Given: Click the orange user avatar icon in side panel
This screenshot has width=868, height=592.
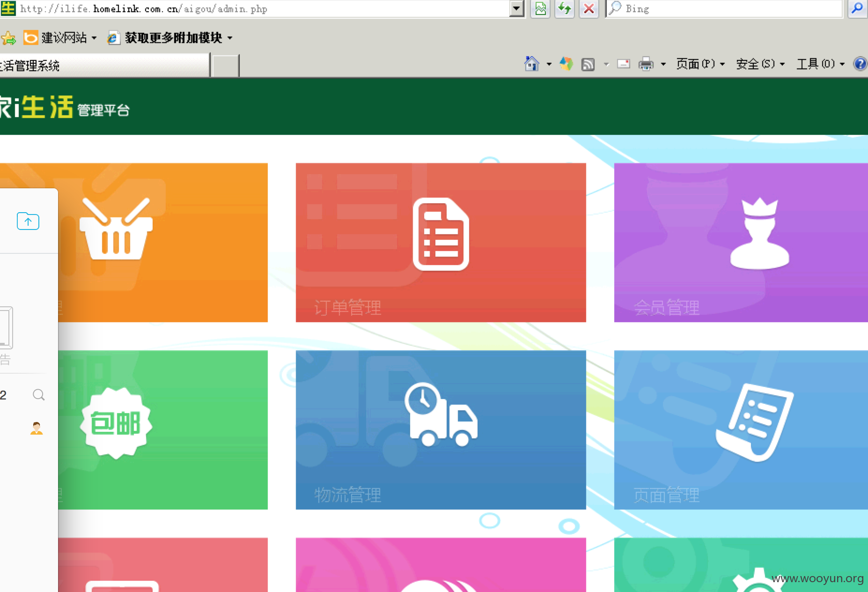Looking at the screenshot, I should tap(37, 428).
